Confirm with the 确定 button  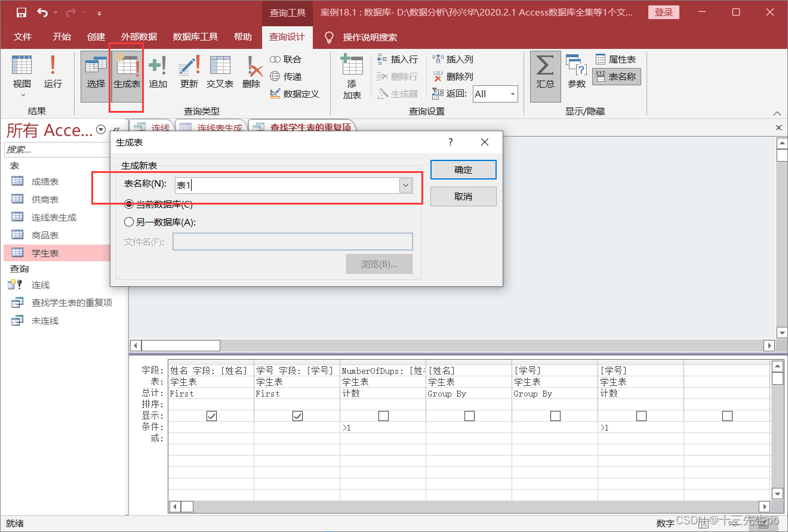click(463, 169)
